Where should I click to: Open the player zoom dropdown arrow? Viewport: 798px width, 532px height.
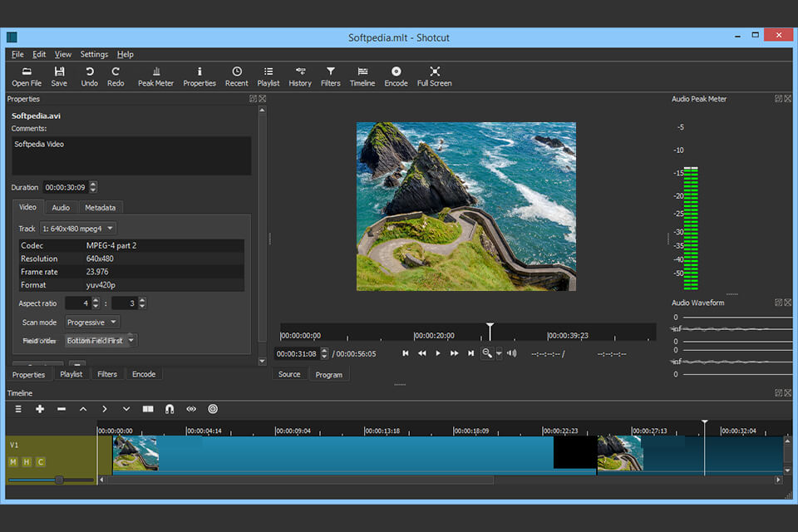click(x=499, y=353)
